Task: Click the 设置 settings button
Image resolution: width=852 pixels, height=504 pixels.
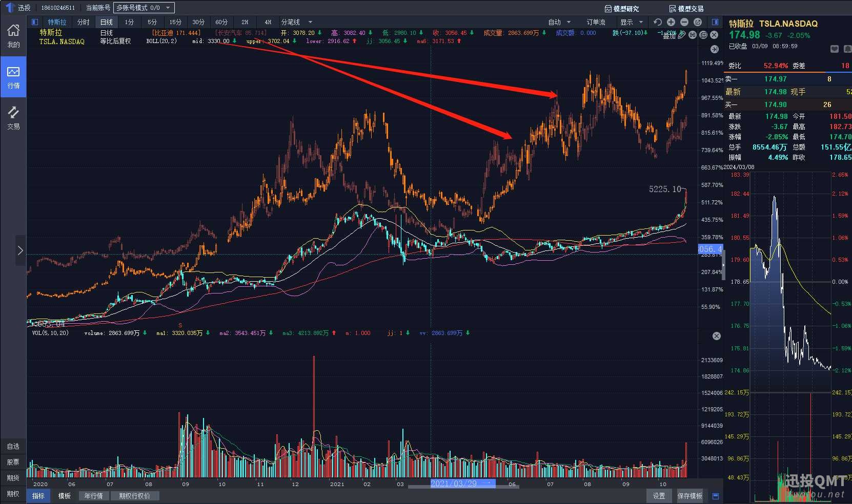Action: [659, 496]
